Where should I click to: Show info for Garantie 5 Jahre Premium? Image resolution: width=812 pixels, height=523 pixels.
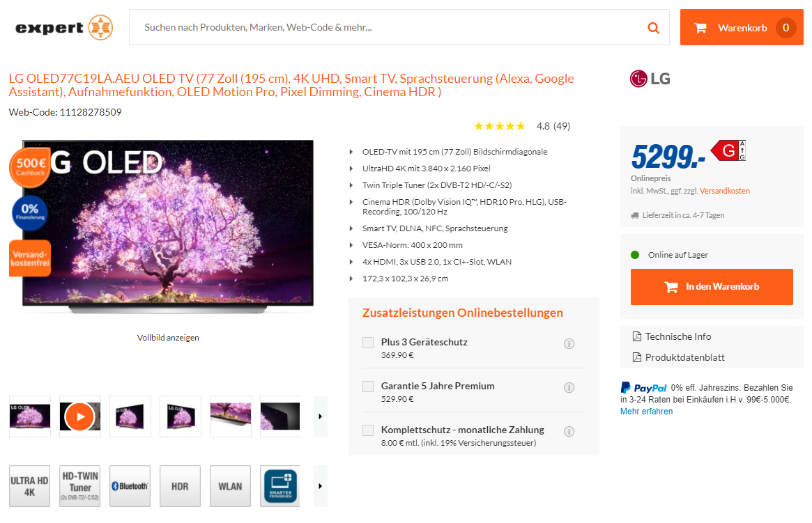[x=569, y=387]
